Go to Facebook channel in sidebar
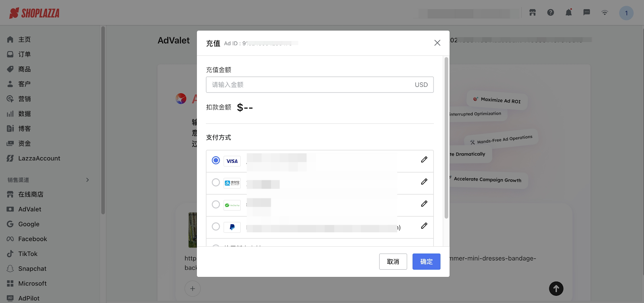644x303 pixels. (x=32, y=239)
